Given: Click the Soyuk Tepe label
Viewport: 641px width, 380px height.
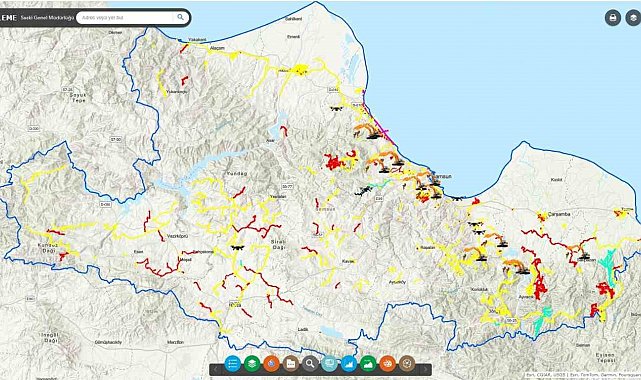Looking at the screenshot, I should coord(78,97).
